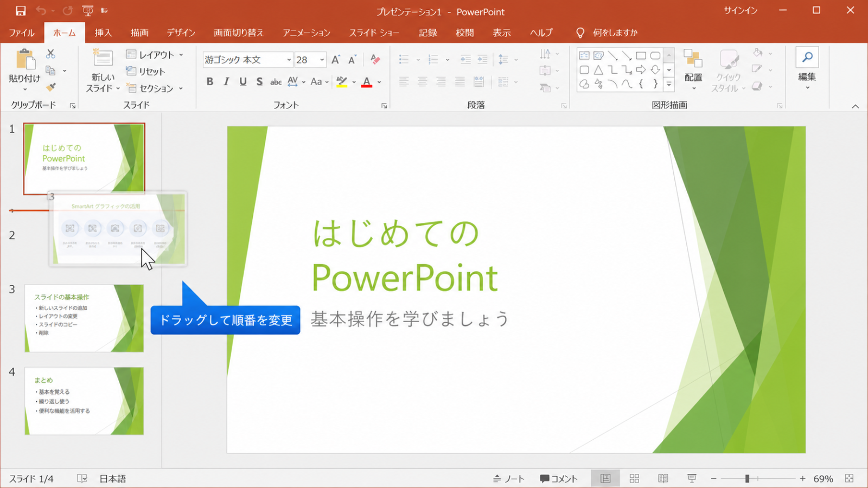Toggle Underline formatting

coord(243,82)
